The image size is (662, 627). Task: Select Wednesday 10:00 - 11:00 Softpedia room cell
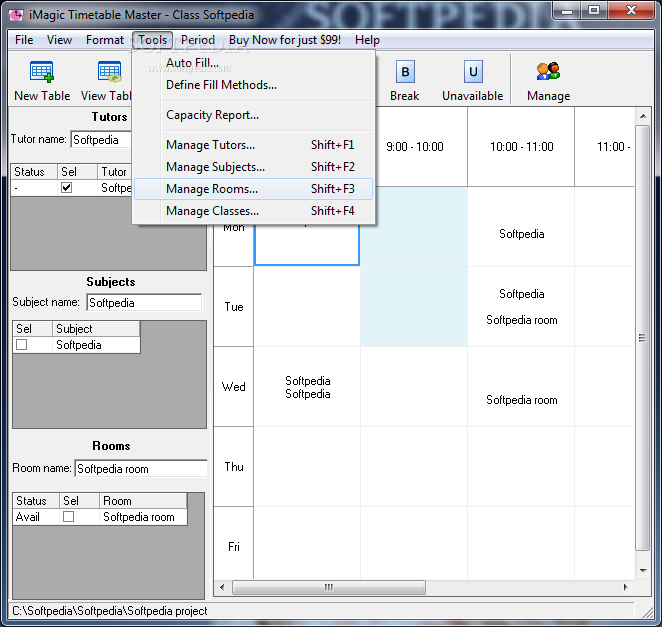[x=521, y=387]
